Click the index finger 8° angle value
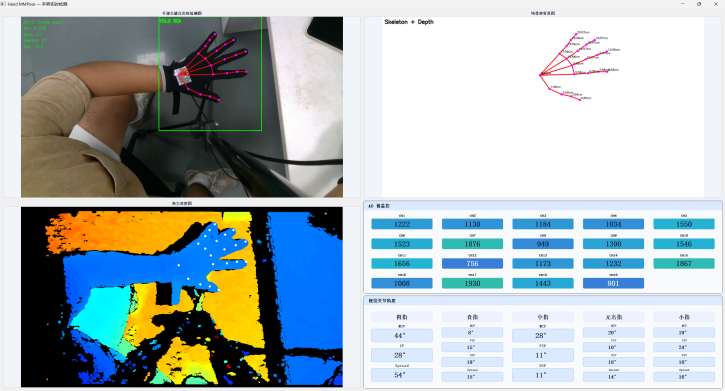725x391 pixels. click(472, 332)
